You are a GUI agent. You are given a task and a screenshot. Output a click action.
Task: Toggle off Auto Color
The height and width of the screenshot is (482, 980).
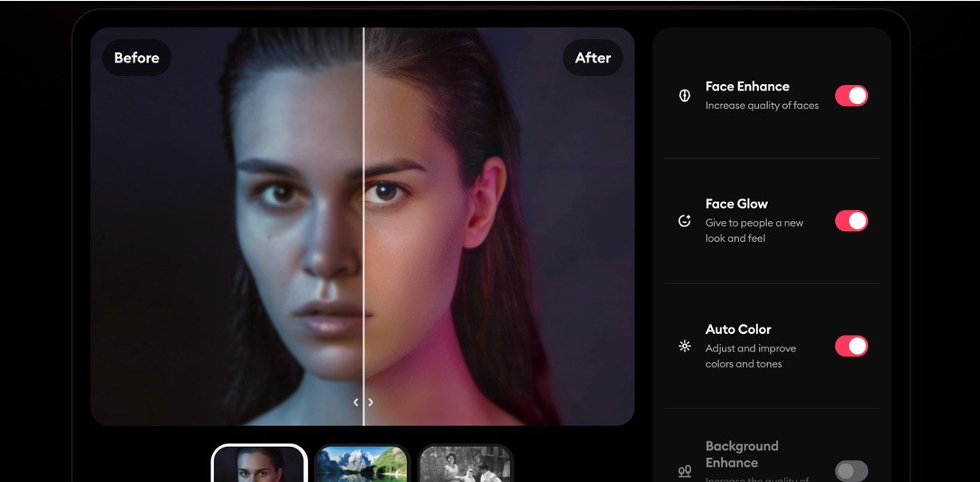(851, 346)
